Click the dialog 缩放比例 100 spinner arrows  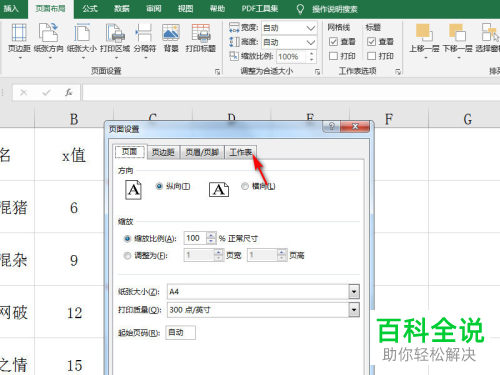211,238
